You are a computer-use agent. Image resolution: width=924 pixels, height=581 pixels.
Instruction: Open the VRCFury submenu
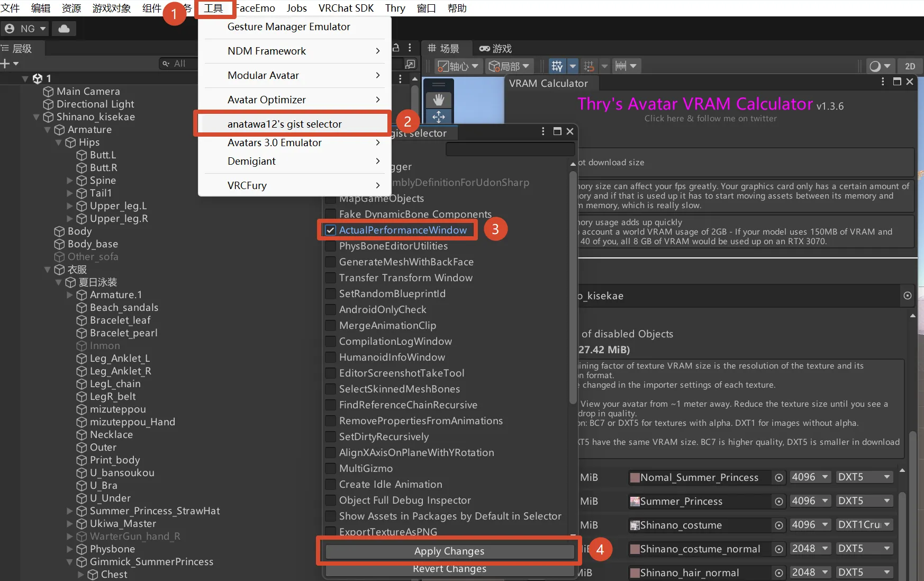click(x=294, y=185)
